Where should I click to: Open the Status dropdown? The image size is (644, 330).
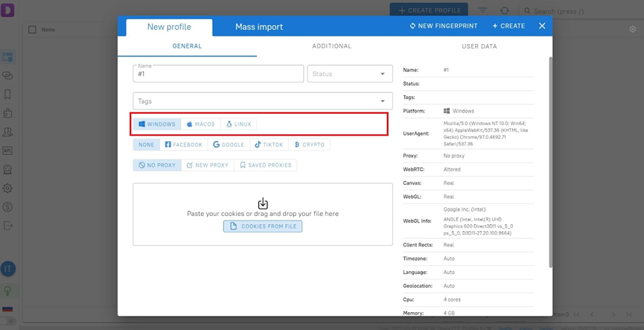click(x=350, y=74)
